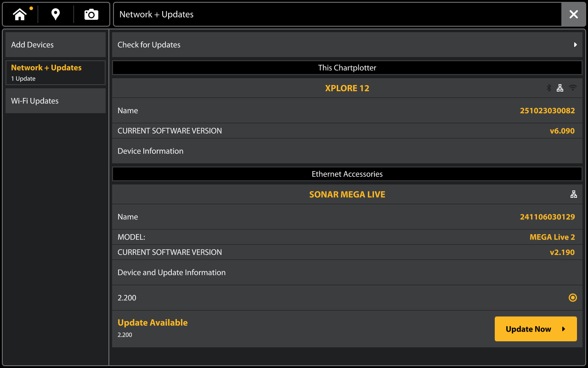Open Device and Update Information row
The height and width of the screenshot is (368, 588).
click(347, 272)
